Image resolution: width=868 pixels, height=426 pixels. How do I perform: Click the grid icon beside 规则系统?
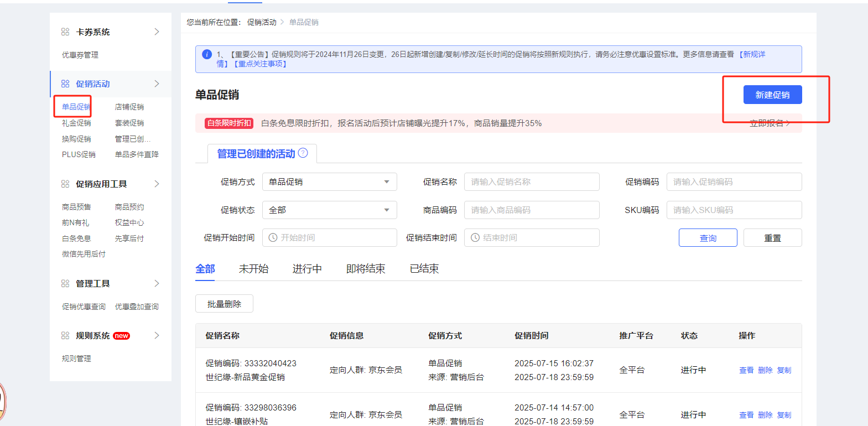pyautogui.click(x=65, y=336)
